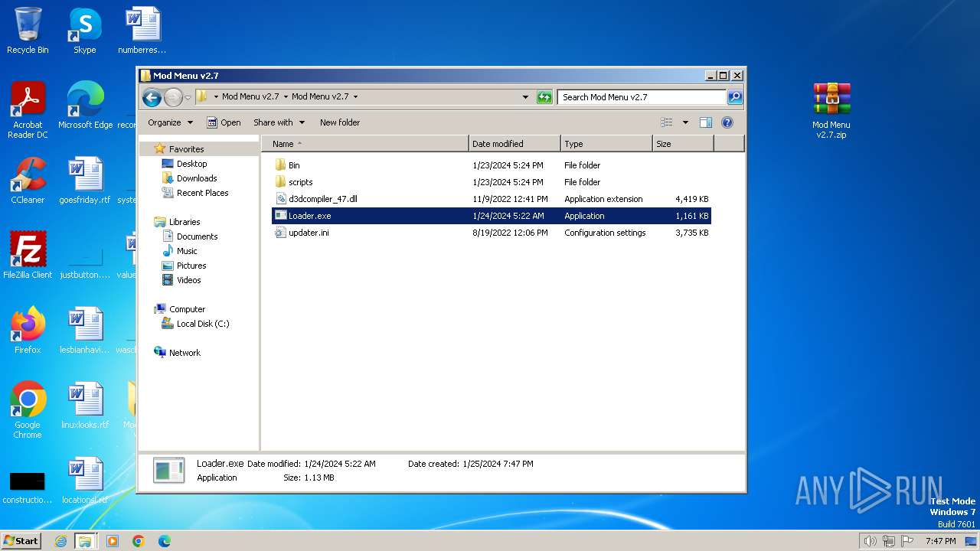Select Mod Menu v2.7.zip desktop archive
980x551 pixels.
[x=831, y=109]
